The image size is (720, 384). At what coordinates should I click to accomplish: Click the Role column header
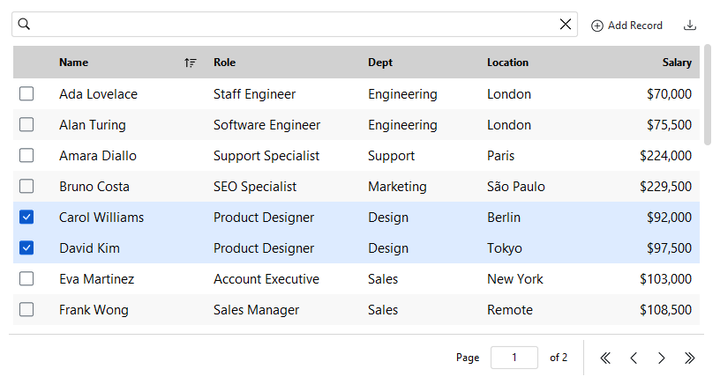pyautogui.click(x=225, y=62)
